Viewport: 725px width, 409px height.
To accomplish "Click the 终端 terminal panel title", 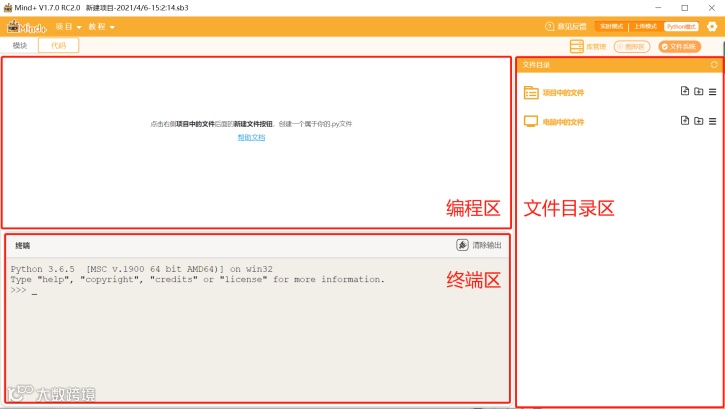I will pos(22,245).
